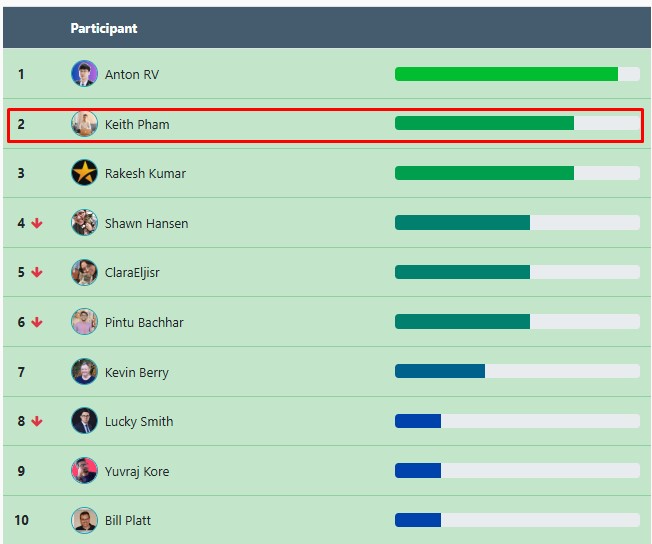Click Bill Platt's profile avatar

[x=84, y=520]
